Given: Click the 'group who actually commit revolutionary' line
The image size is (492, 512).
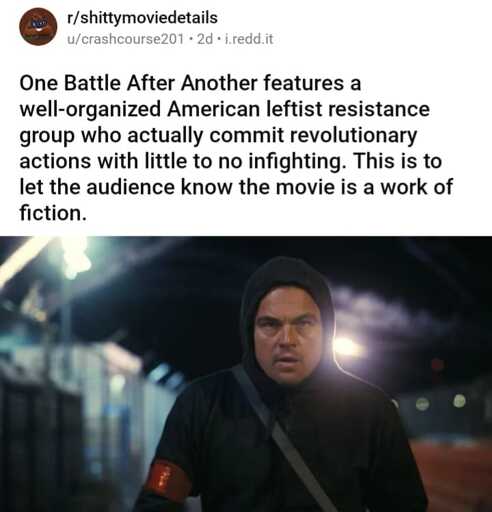Looking at the screenshot, I should click(x=218, y=136).
